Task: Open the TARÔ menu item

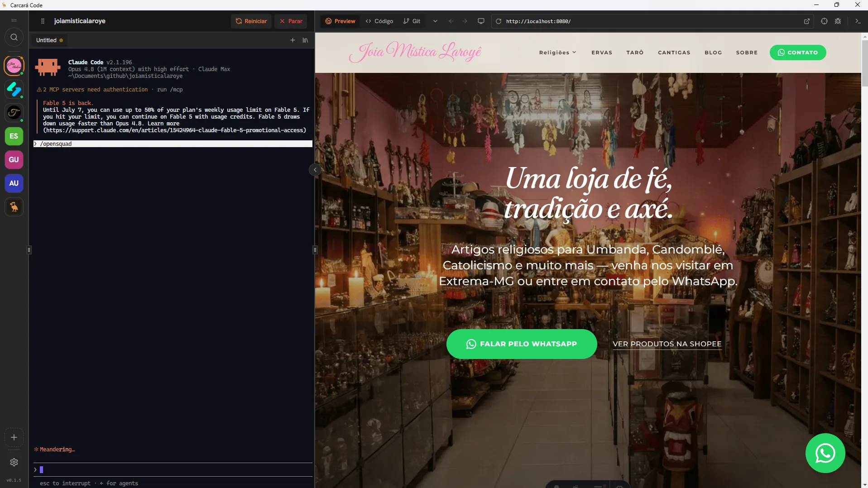Action: tap(635, 53)
